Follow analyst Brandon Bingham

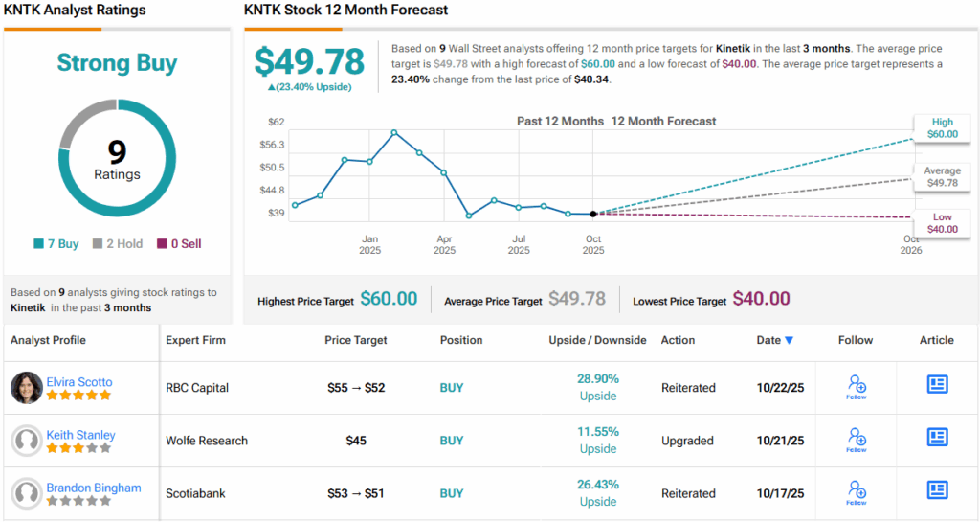pos(857,492)
